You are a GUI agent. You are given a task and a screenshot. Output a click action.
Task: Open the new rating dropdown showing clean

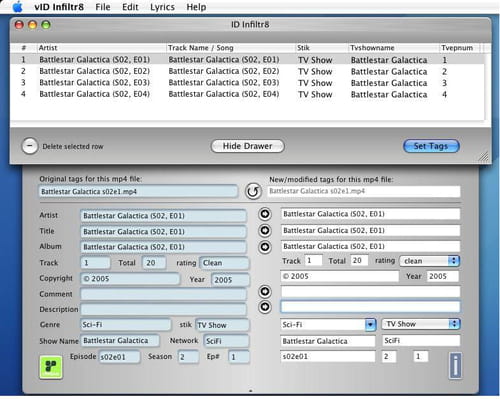click(429, 261)
